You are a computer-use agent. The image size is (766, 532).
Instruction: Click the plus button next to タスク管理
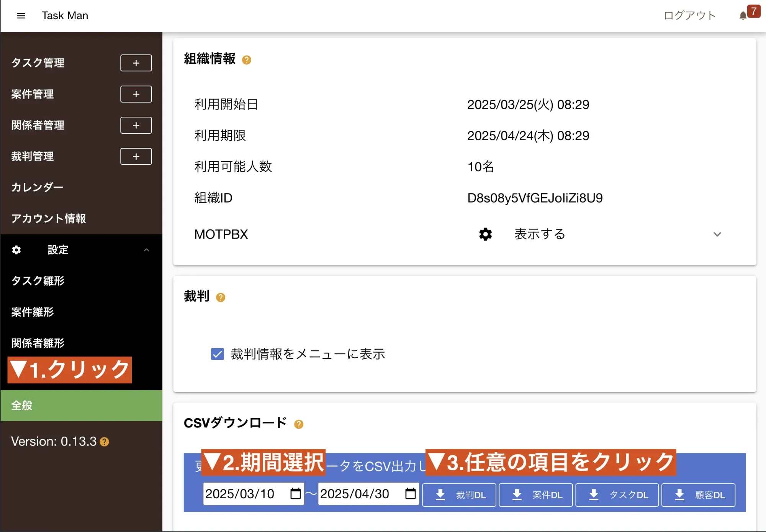coord(136,63)
